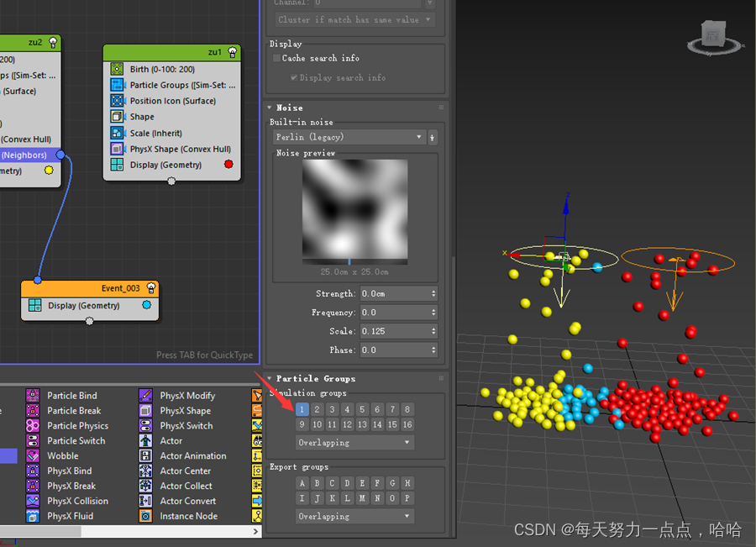
Task: Select the Actor Convert depot icon
Action: [x=145, y=501]
